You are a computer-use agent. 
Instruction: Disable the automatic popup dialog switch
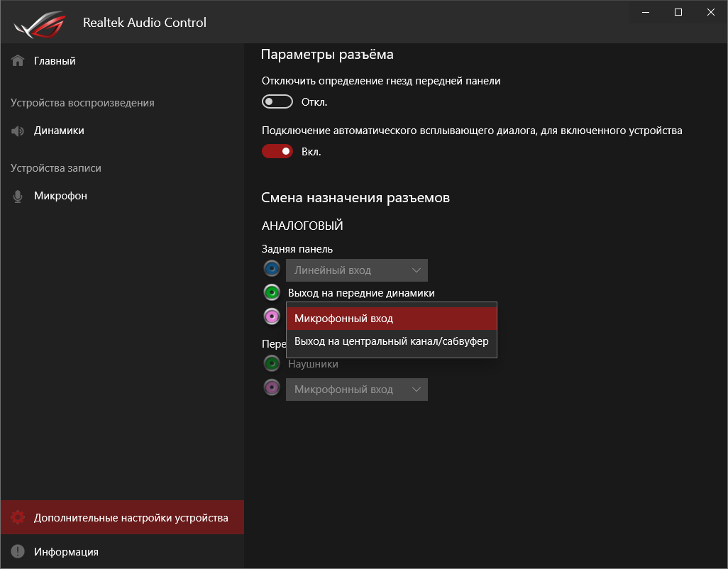coord(277,151)
